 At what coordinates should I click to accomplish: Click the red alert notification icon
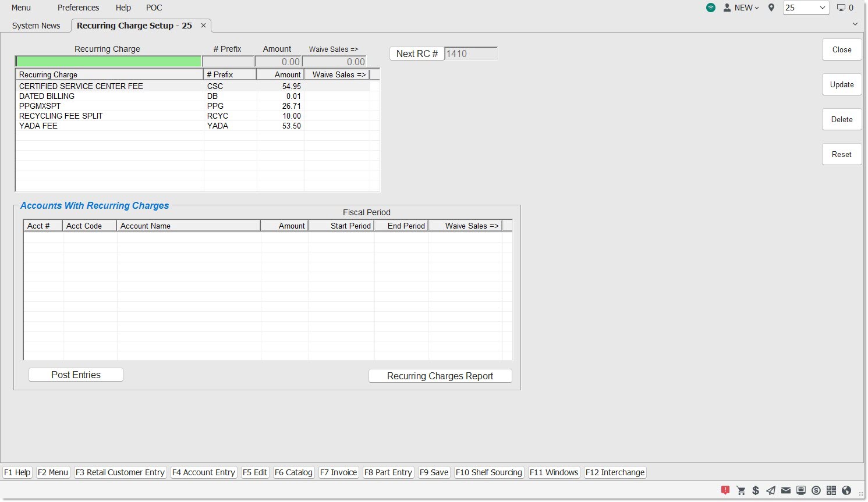(x=725, y=490)
